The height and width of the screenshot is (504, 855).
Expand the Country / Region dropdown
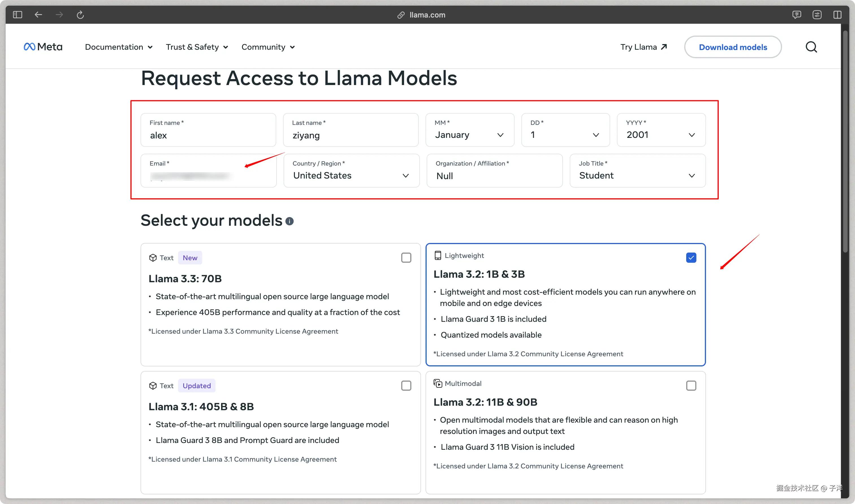pos(351,171)
